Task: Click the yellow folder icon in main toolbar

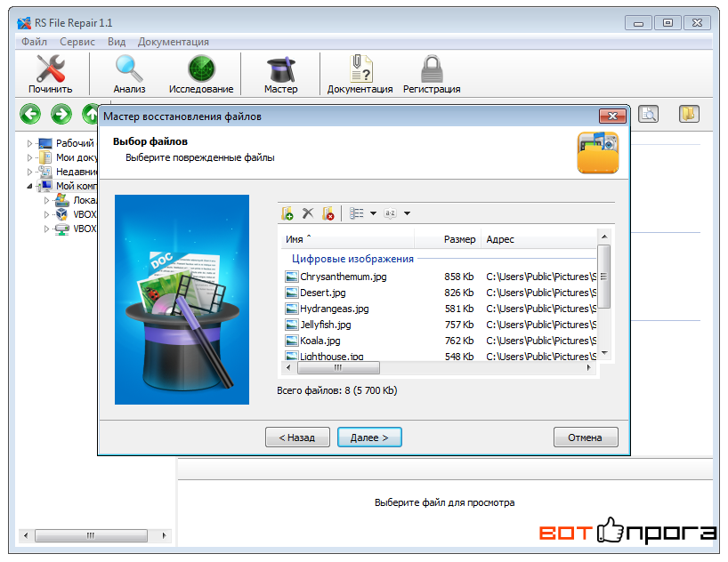Action: pos(689,114)
